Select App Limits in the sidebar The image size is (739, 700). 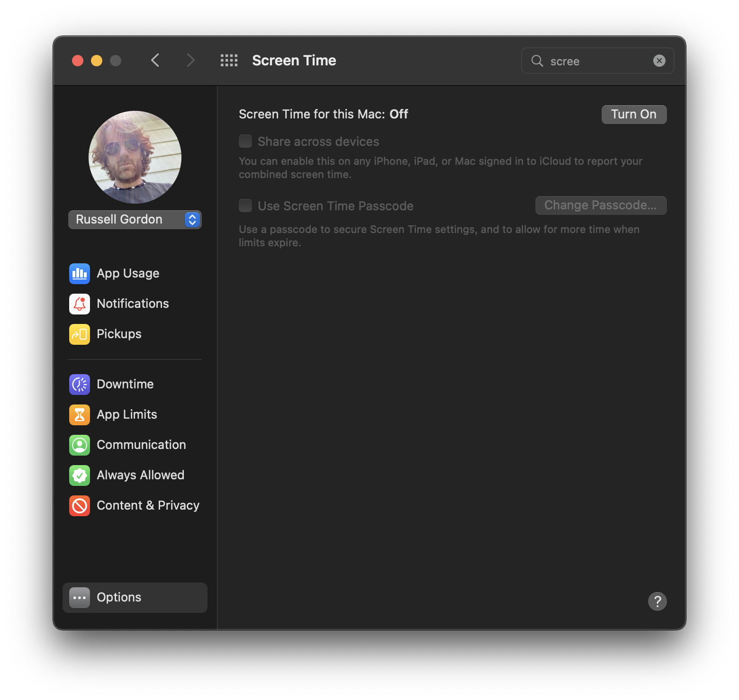click(x=135, y=414)
